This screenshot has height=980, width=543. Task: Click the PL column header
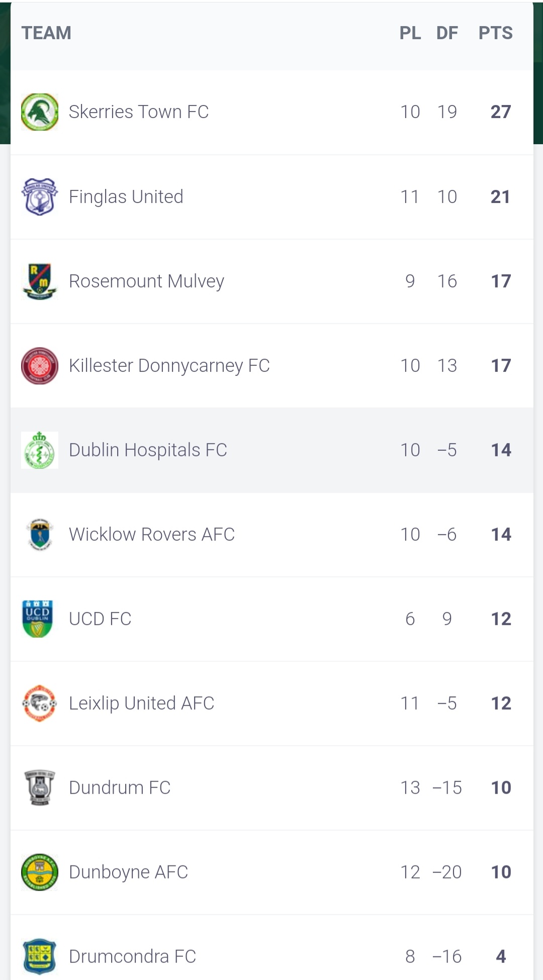pyautogui.click(x=410, y=33)
